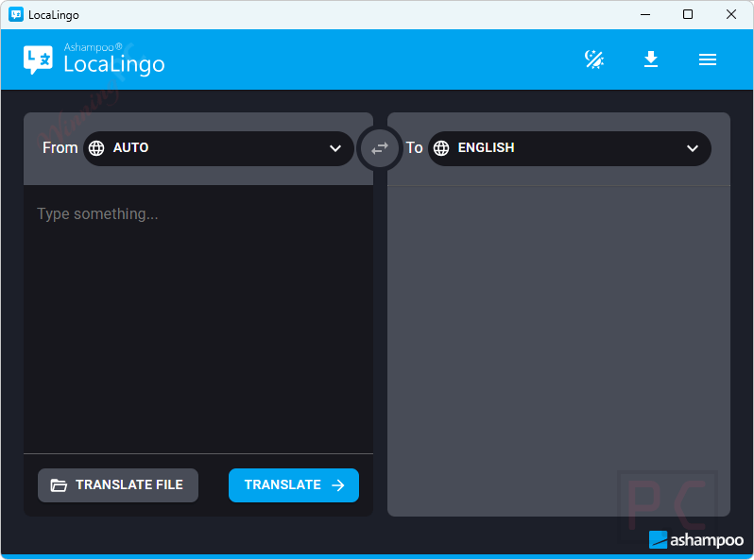Click into the Type something text area
The image size is (754, 560).
pos(198,319)
